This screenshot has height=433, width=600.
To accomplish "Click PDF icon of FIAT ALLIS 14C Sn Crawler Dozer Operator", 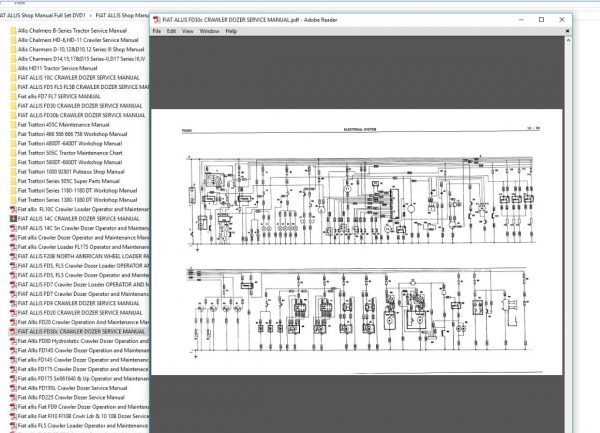I will tap(13, 228).
